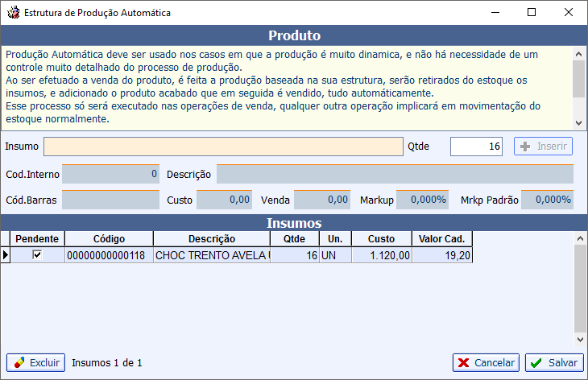Focus the Insumo input field

[223, 147]
